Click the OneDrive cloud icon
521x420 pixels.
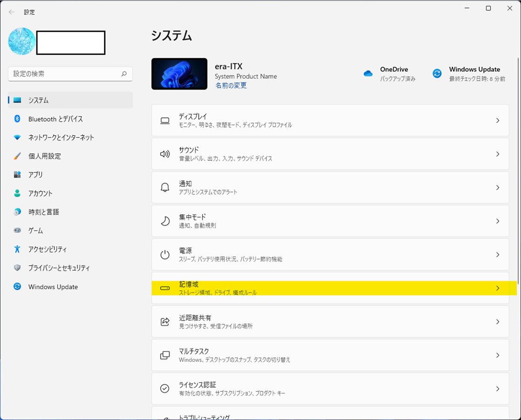[x=368, y=74]
